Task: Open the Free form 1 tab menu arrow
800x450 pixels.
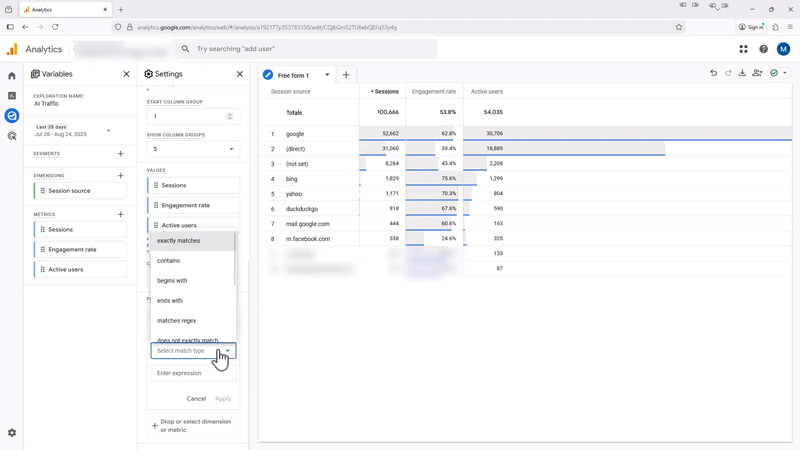Action: [x=327, y=75]
